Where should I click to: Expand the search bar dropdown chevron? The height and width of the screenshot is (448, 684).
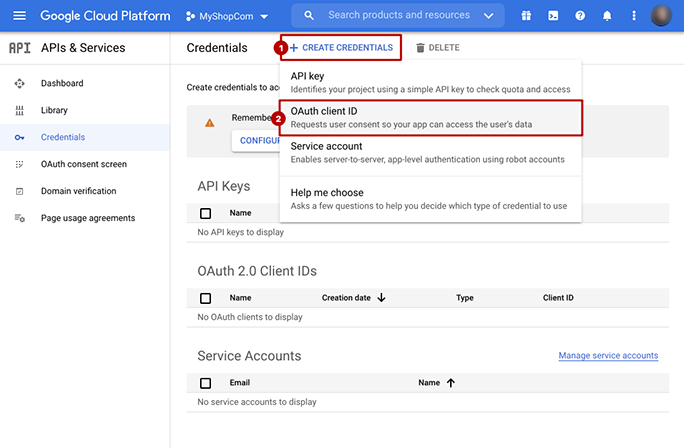point(489,16)
